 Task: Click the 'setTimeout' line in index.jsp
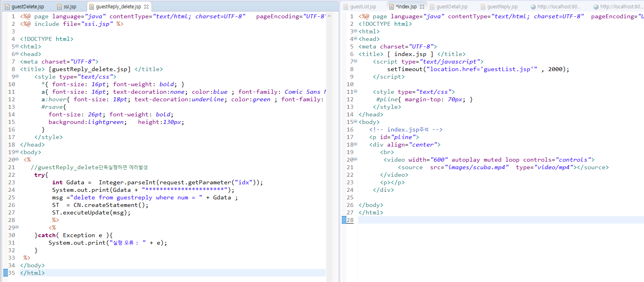coord(478,69)
